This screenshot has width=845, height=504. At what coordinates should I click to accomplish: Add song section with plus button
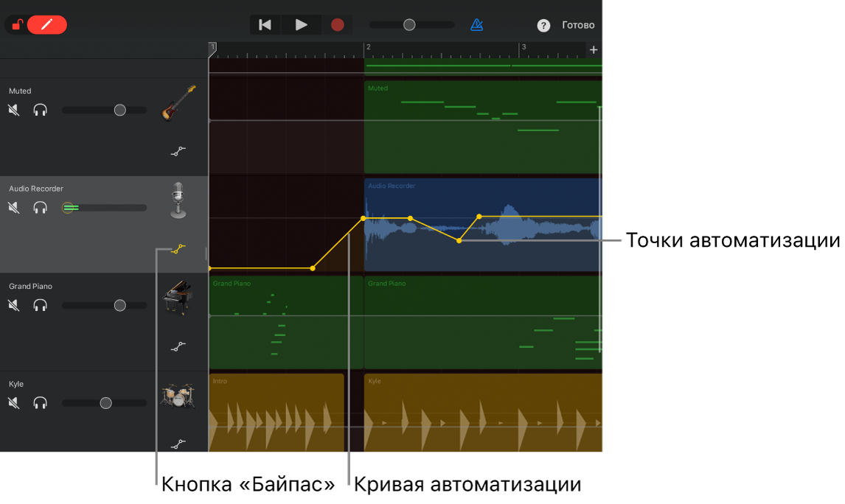pyautogui.click(x=594, y=50)
